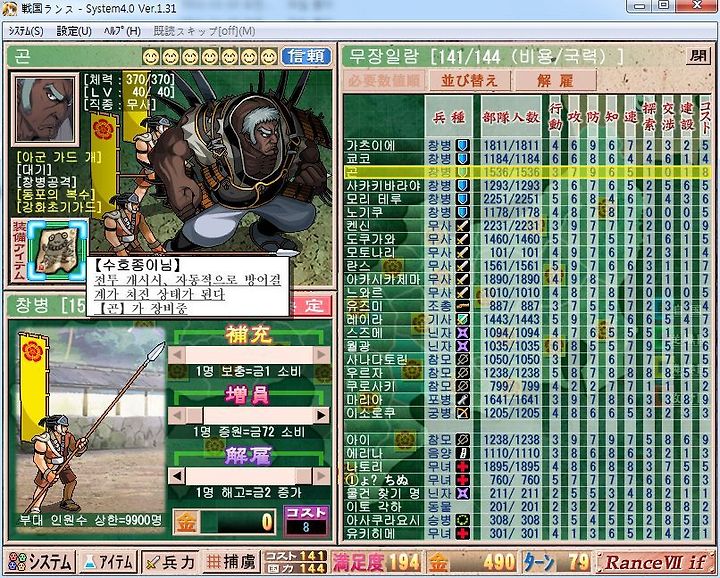
Task: Click cavalry icon in 레이라 row
Action: tap(462, 319)
